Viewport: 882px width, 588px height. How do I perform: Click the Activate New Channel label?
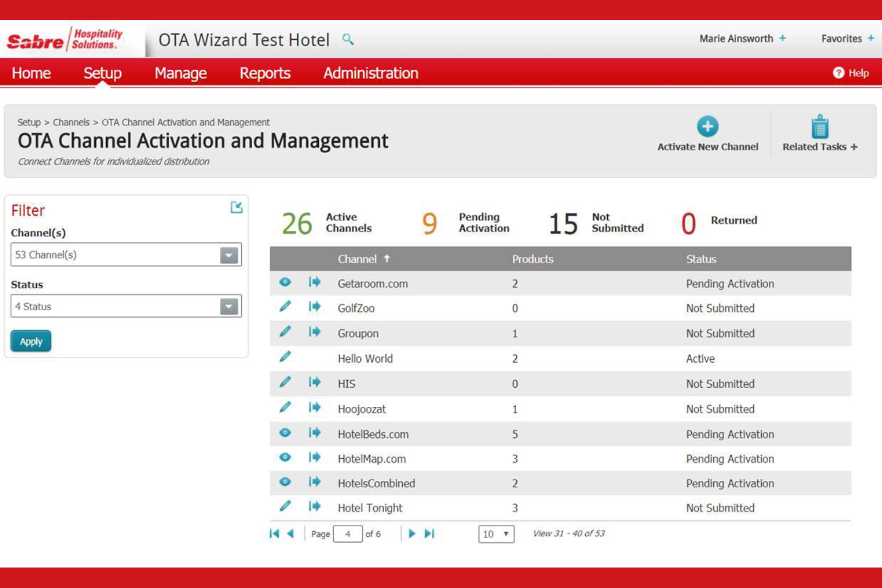point(707,147)
